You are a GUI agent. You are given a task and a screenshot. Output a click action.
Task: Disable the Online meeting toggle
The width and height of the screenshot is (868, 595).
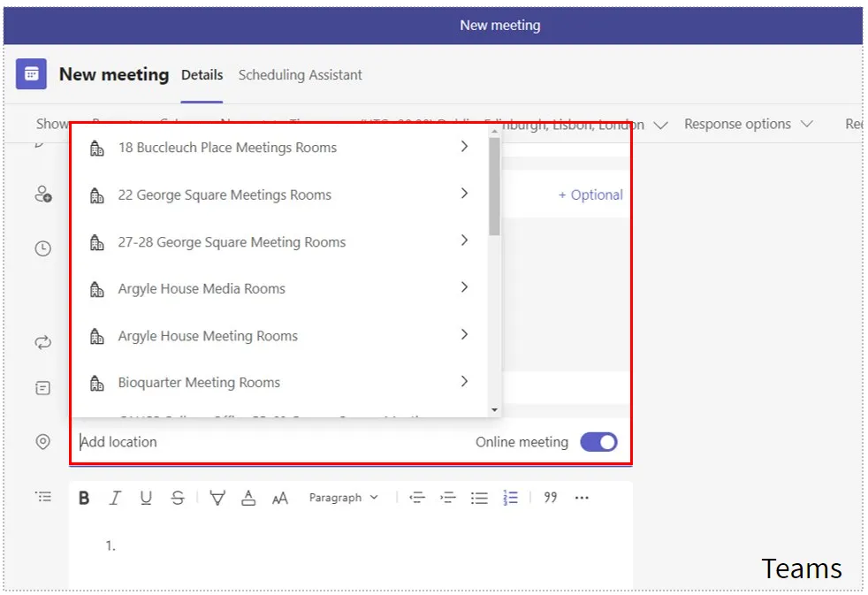coord(598,442)
